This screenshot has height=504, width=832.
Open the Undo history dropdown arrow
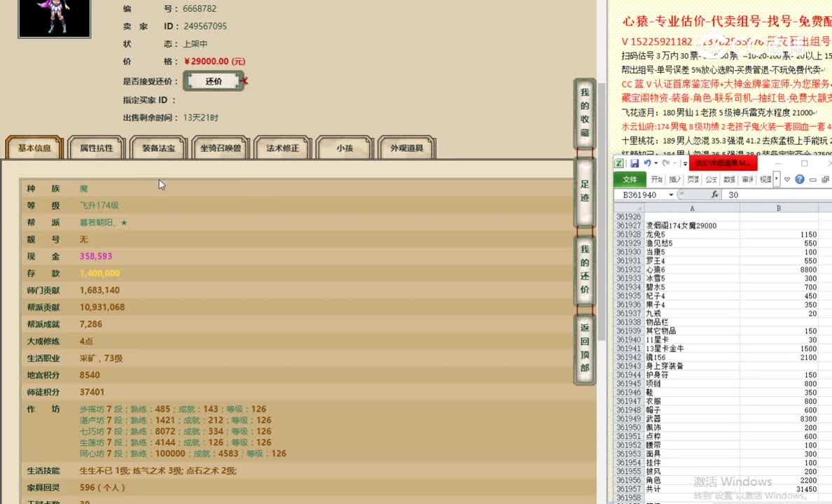coord(655,163)
